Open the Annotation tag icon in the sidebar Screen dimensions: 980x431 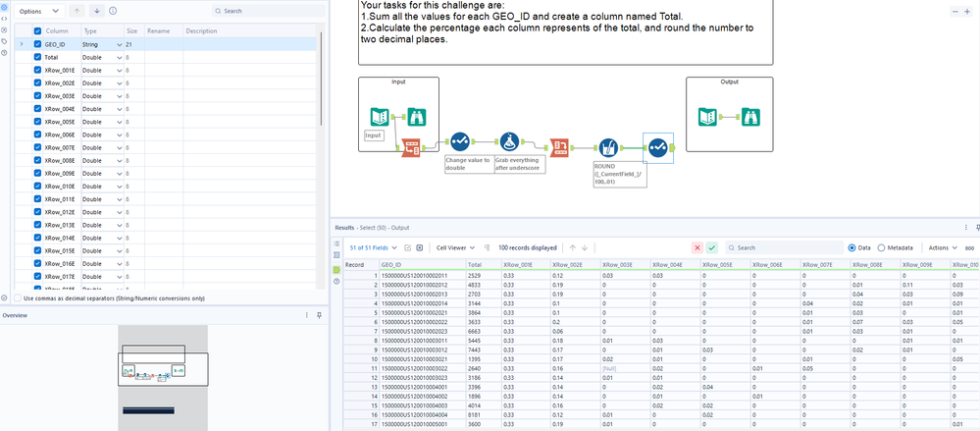tap(4, 41)
